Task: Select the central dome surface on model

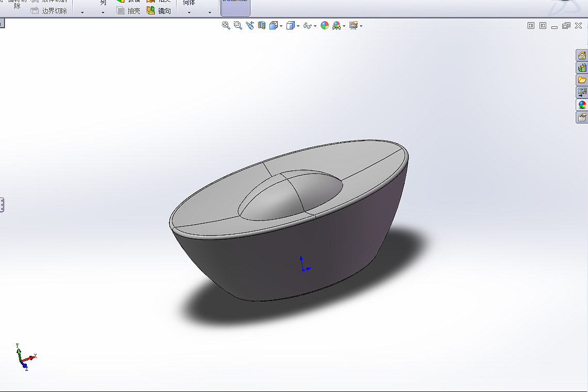Action: pos(291,196)
